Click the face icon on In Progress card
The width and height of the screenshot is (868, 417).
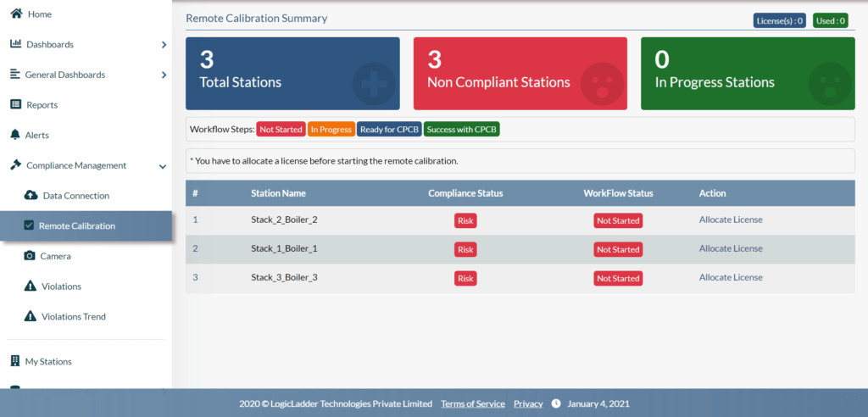pos(829,84)
